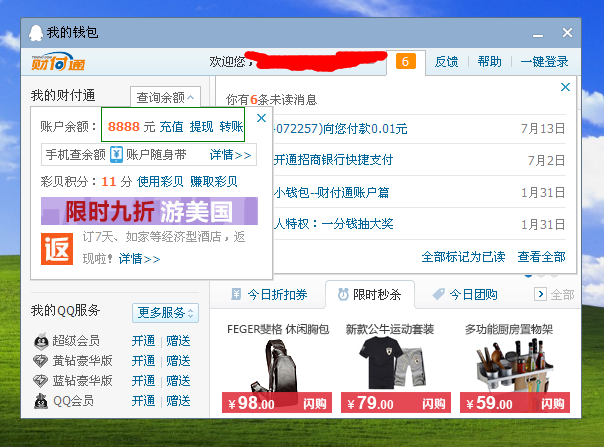Click 开通 for QQ会员
This screenshot has width=604, height=447.
(x=143, y=401)
